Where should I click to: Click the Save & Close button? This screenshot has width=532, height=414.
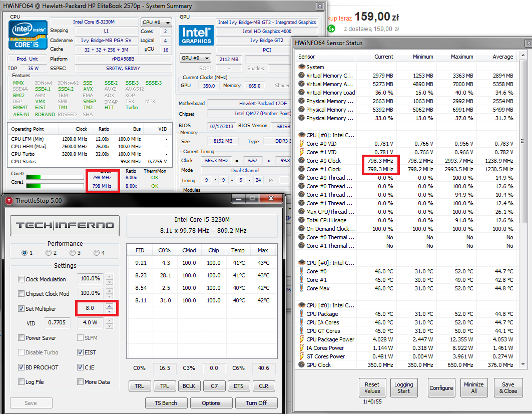pyautogui.click(x=508, y=387)
